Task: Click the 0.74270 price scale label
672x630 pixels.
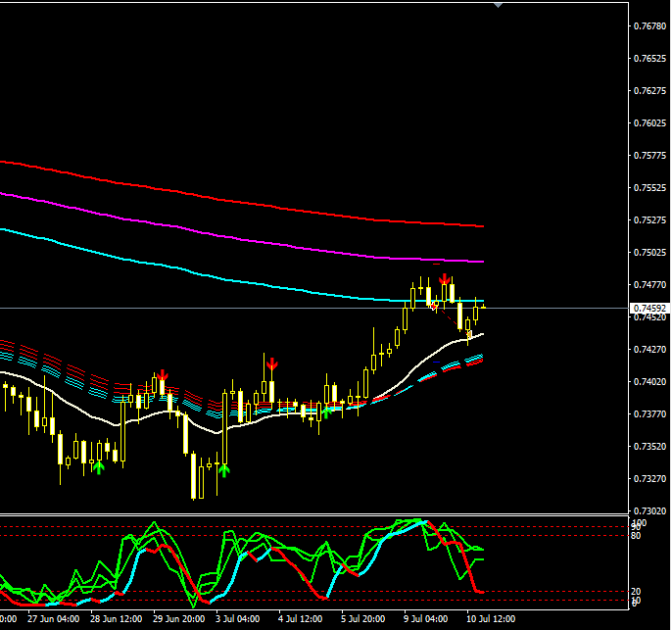Action: [649, 350]
